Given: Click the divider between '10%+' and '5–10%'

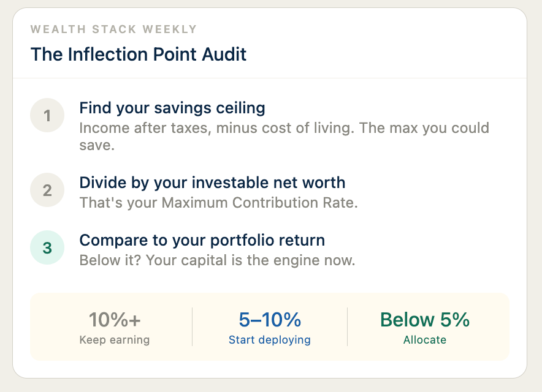Looking at the screenshot, I should (193, 326).
